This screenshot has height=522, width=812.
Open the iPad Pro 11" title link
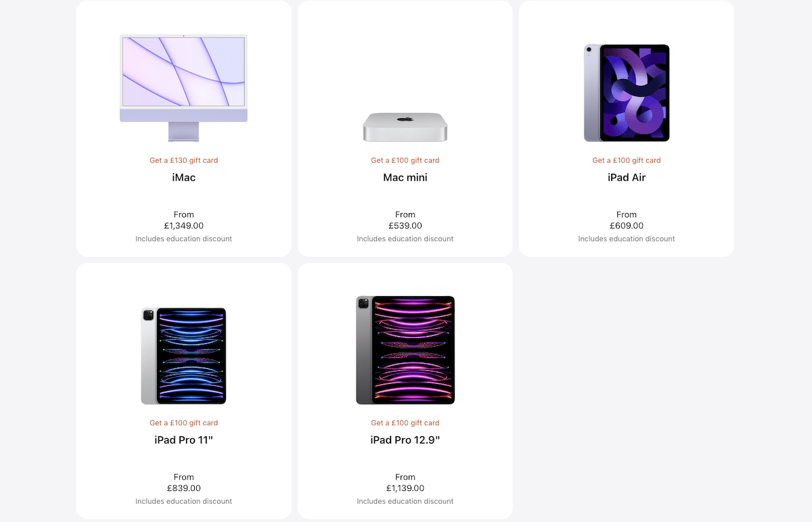183,440
